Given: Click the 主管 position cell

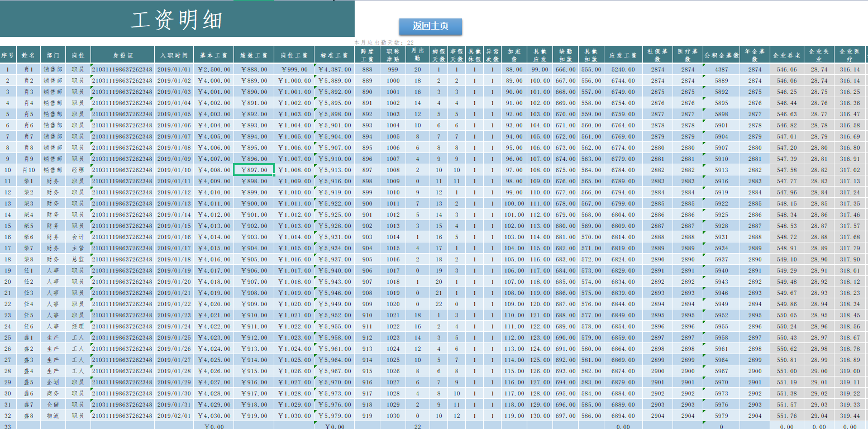Looking at the screenshot, I should click(x=78, y=249).
